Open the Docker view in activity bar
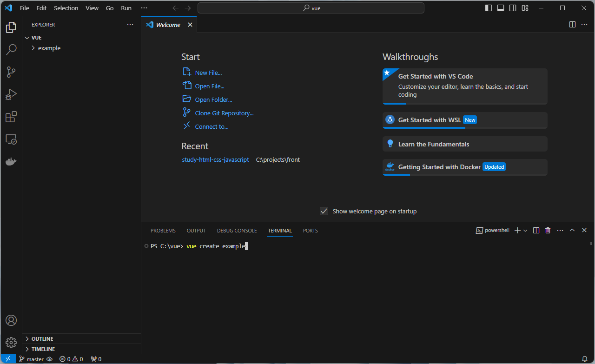595x364 pixels. coord(11,161)
